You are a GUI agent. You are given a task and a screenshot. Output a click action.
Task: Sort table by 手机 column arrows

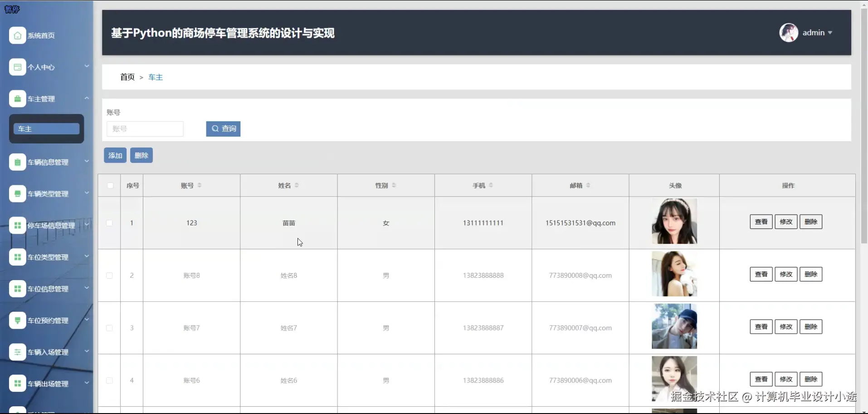click(x=491, y=185)
